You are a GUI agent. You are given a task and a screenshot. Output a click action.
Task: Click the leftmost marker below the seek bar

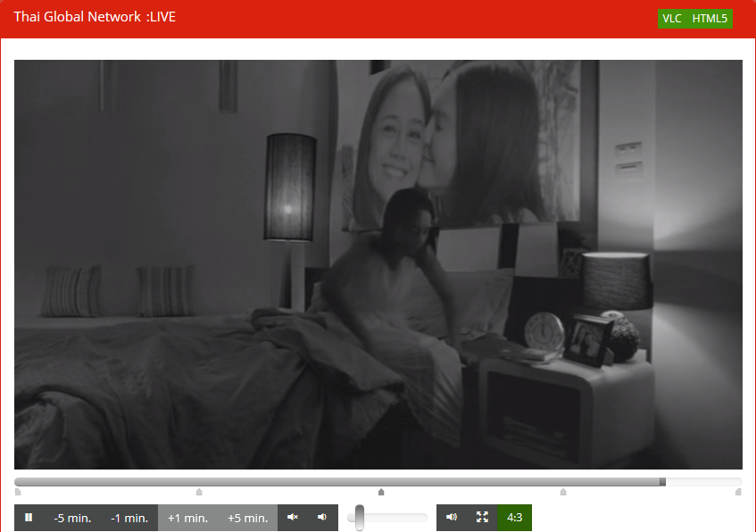pos(18,492)
